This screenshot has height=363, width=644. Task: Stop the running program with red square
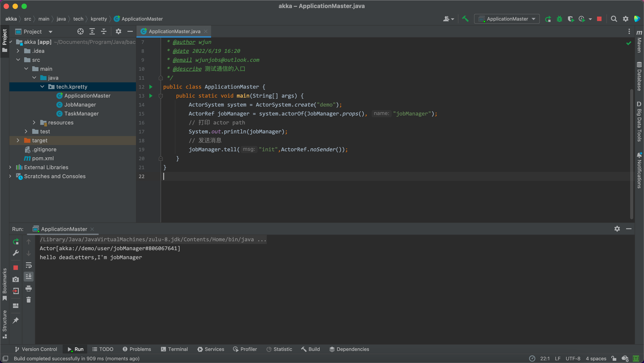599,19
